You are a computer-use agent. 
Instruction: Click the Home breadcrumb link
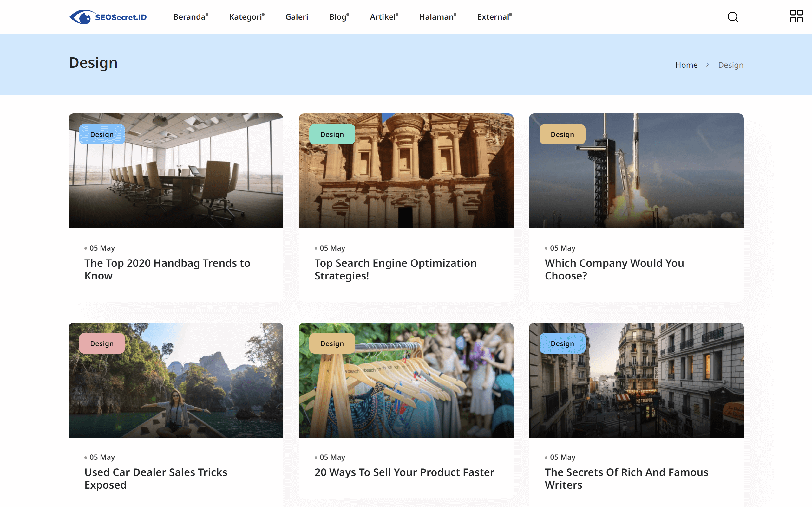pos(686,65)
